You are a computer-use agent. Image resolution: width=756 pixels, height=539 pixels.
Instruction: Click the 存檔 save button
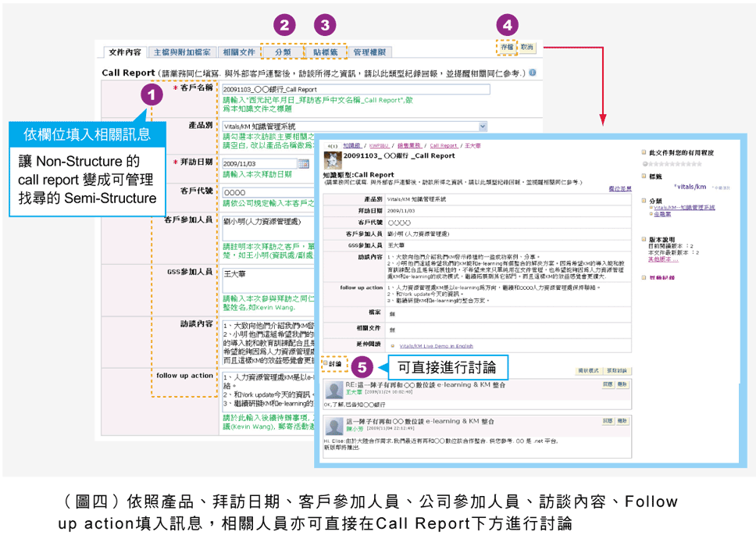tap(507, 47)
